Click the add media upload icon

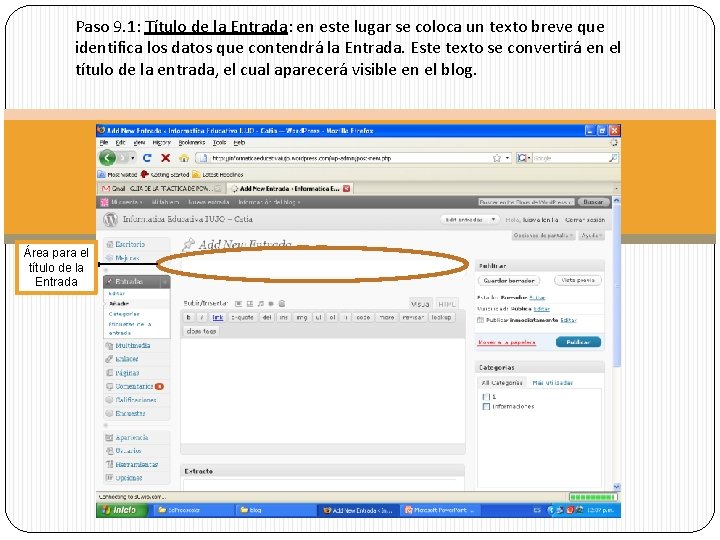(x=271, y=304)
